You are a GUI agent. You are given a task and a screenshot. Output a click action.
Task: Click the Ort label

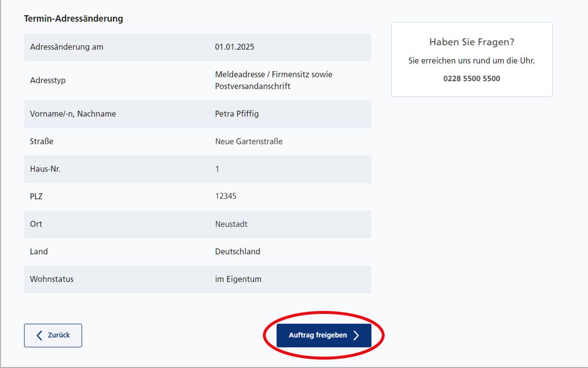pos(36,224)
